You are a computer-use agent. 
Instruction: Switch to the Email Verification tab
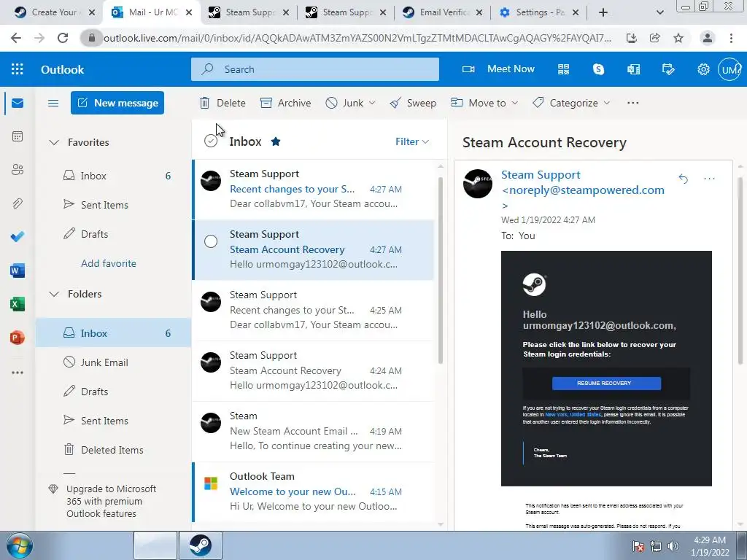pyautogui.click(x=443, y=12)
